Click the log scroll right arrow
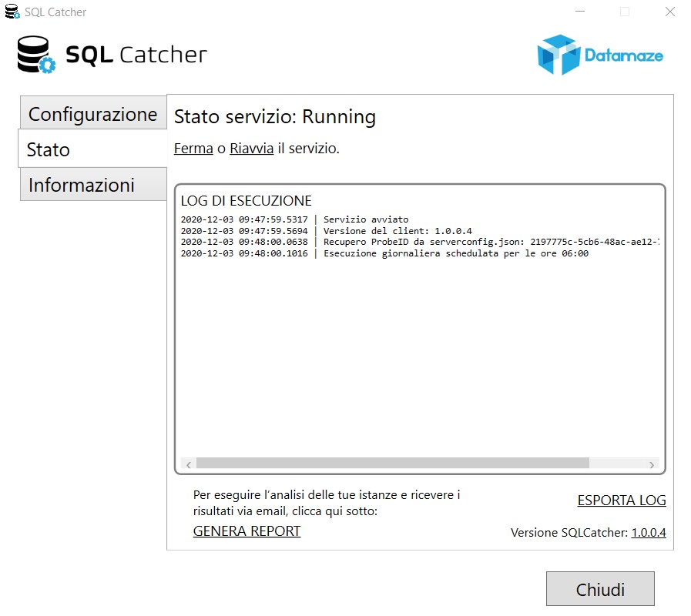Viewport: 691px width, 616px height. (652, 464)
